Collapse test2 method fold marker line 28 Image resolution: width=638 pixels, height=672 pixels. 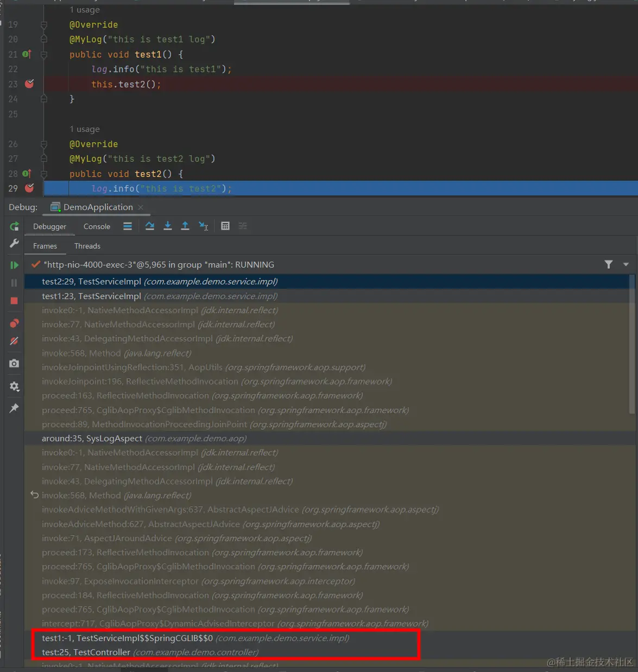tap(44, 174)
